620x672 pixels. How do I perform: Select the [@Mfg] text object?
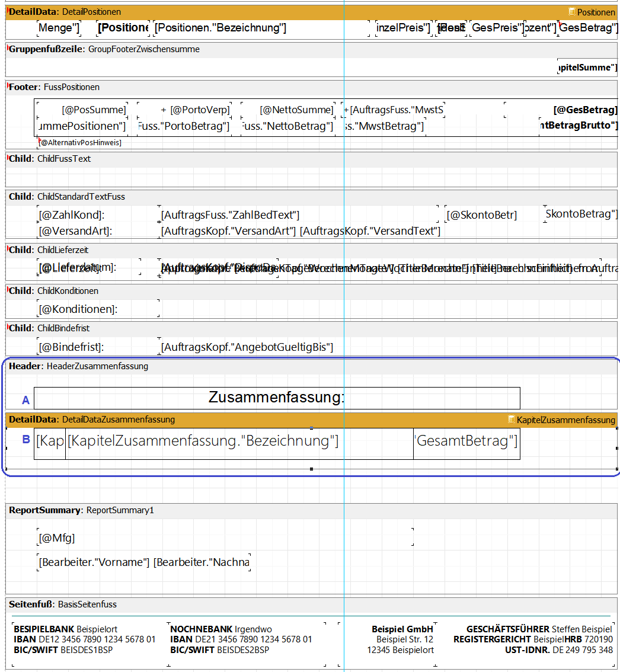225,537
